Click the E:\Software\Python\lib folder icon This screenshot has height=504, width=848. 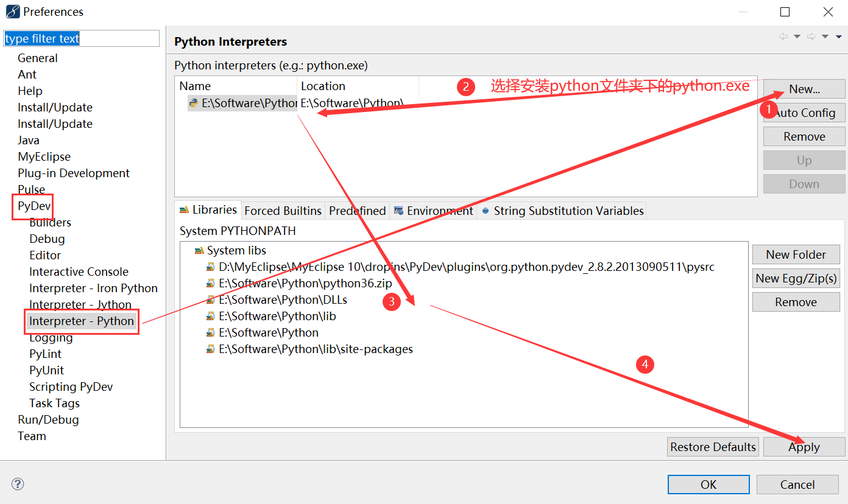210,316
